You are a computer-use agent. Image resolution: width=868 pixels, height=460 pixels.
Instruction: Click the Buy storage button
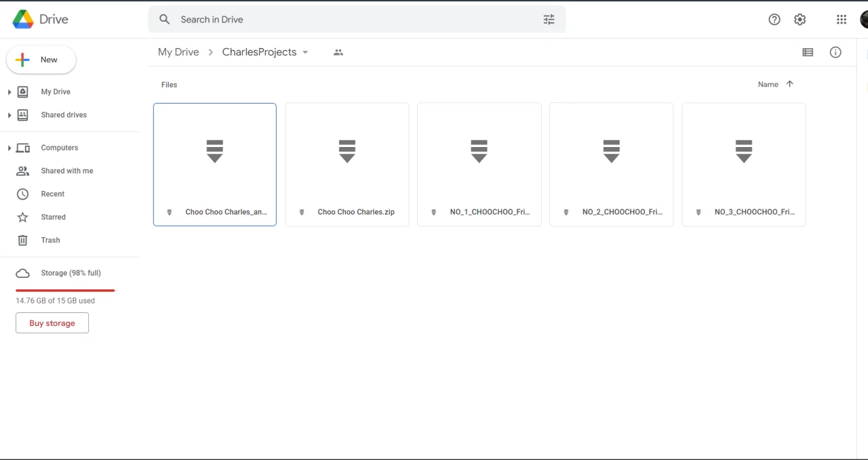point(52,323)
